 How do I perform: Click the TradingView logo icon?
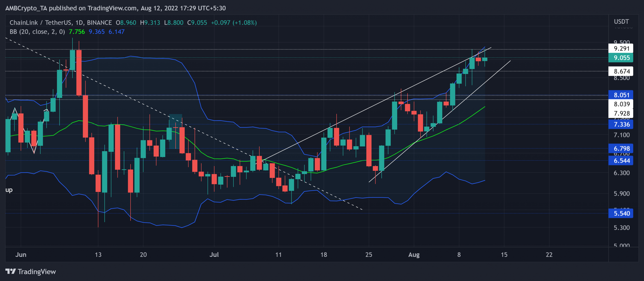click(x=11, y=271)
